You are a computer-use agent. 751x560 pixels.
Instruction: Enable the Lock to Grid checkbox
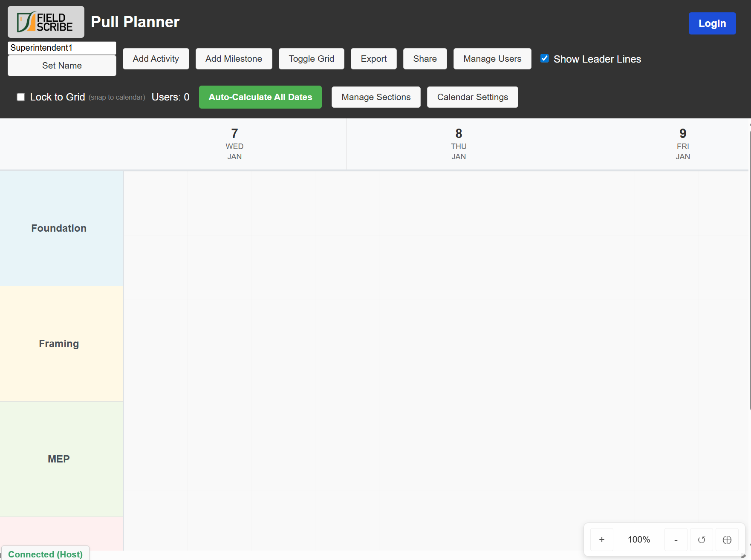(x=21, y=97)
